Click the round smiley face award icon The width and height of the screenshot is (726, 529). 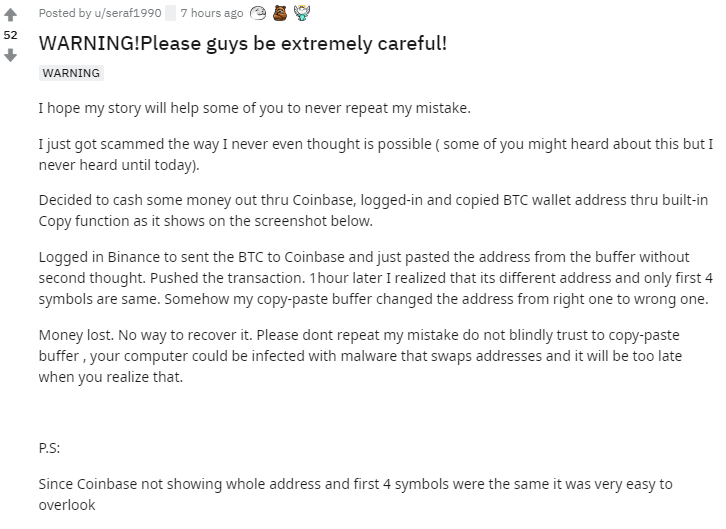(x=258, y=13)
